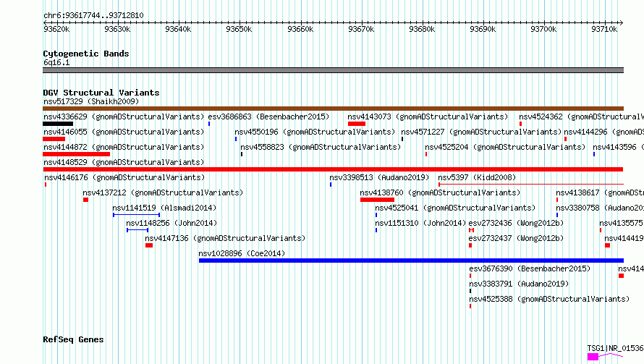Viewport: 644px width, 364px height.
Task: Open the nsv4146055 variant label
Action: click(124, 132)
